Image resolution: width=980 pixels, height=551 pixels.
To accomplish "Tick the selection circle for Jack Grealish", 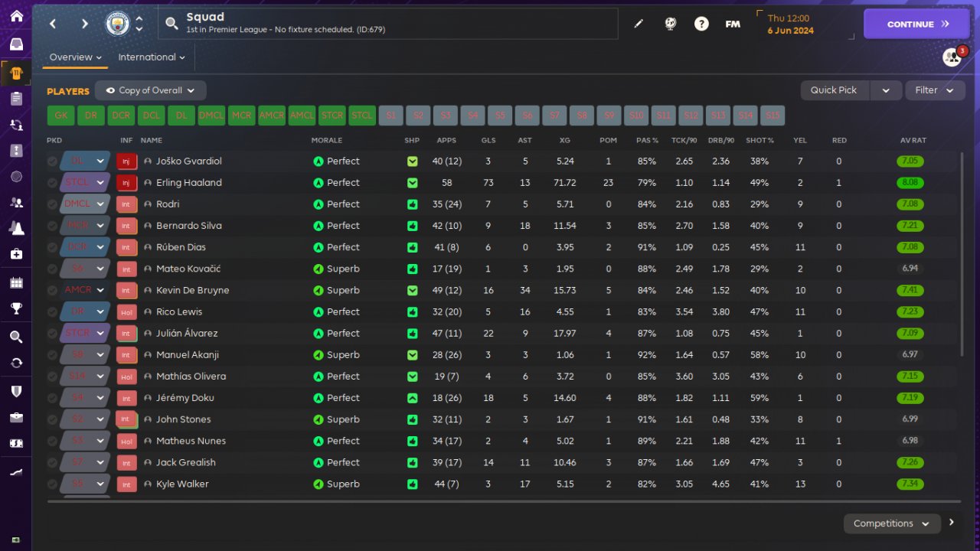I will coord(52,463).
